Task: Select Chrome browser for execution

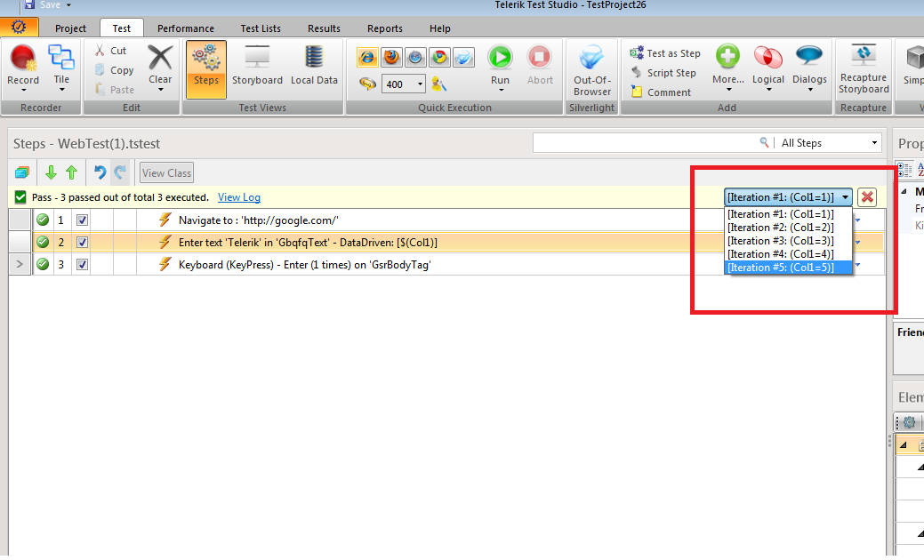Action: [439, 57]
